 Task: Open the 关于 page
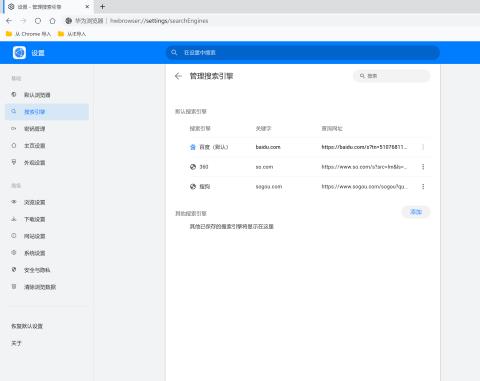pyautogui.click(x=16, y=343)
